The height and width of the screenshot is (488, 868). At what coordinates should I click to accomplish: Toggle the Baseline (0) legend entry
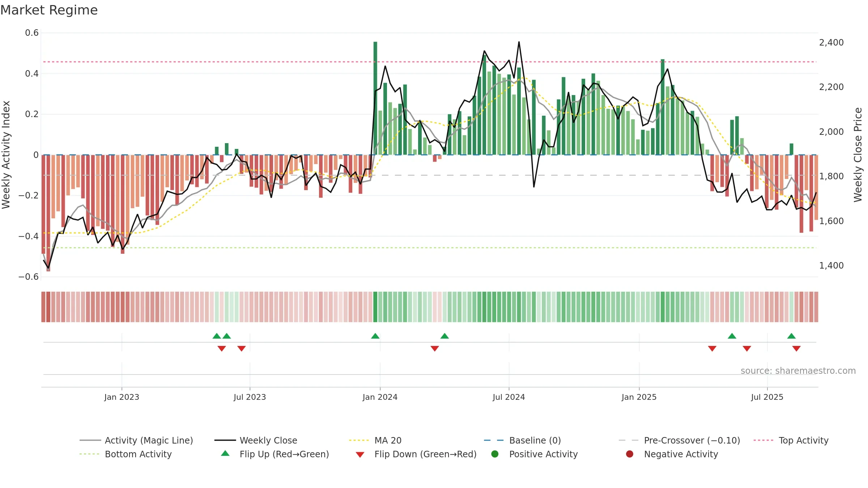(x=522, y=440)
